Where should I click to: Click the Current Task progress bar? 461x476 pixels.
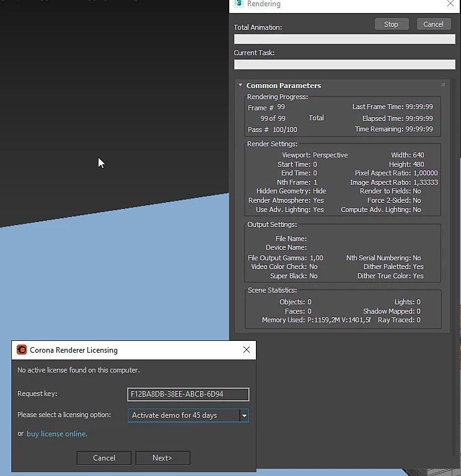[x=345, y=64]
